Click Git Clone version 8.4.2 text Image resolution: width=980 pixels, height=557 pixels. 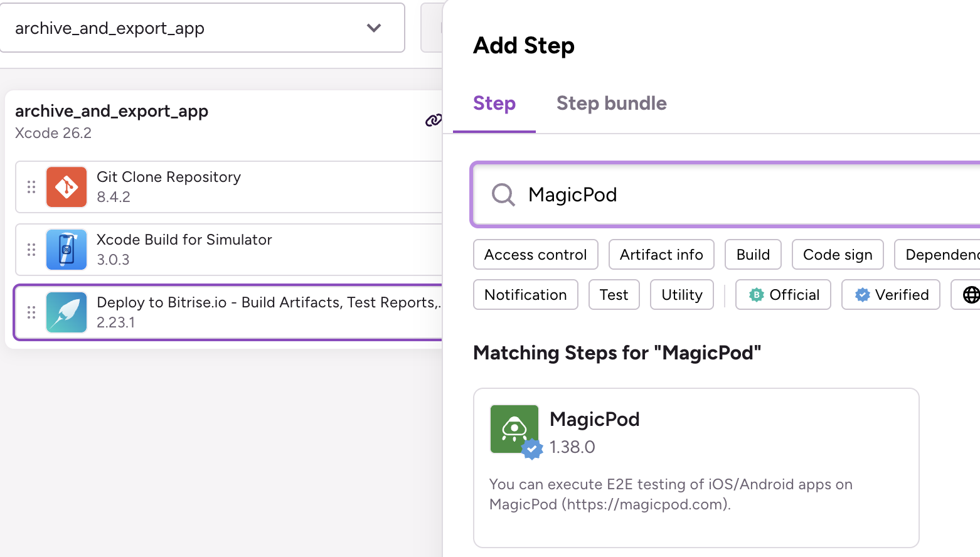114,197
